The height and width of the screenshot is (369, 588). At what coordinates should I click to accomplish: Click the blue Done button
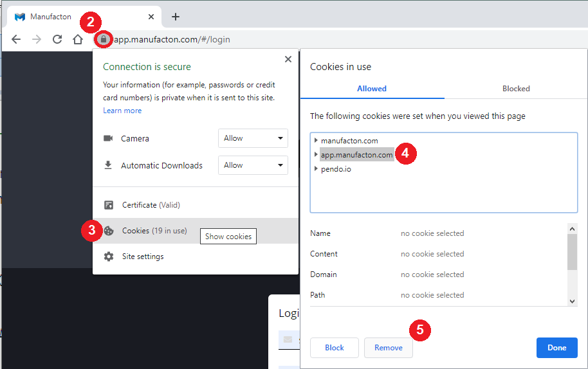(x=556, y=348)
